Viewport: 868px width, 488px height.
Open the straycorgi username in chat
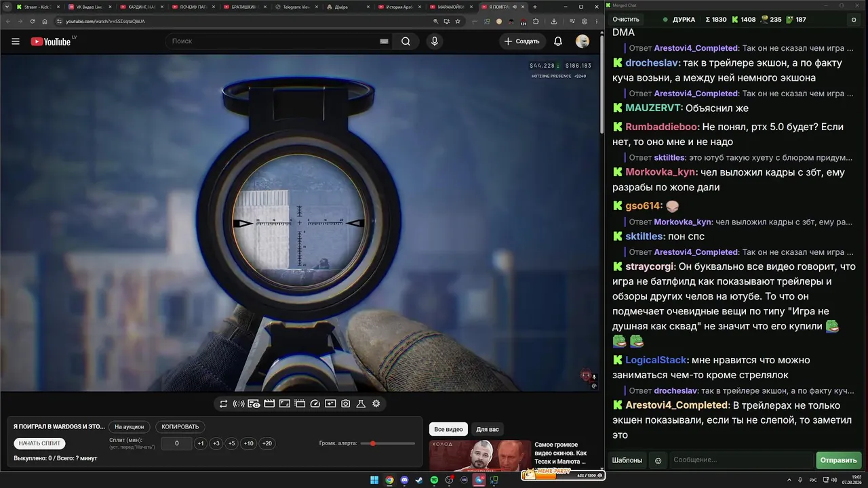pyautogui.click(x=650, y=266)
